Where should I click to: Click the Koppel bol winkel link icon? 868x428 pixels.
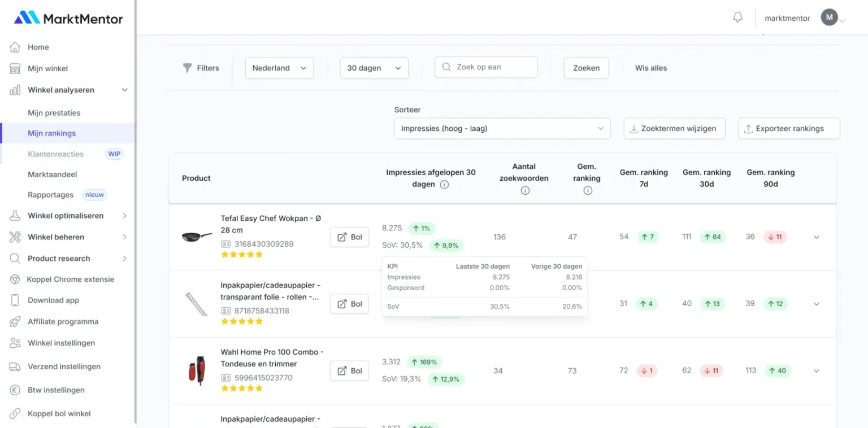[x=15, y=413]
